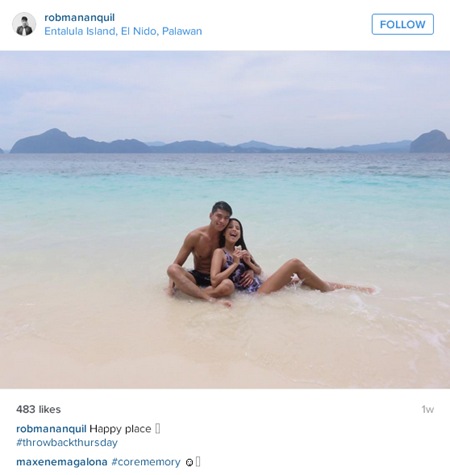Click the emoji placeholder after #corememory comment
The width and height of the screenshot is (450, 475).
coord(198,462)
